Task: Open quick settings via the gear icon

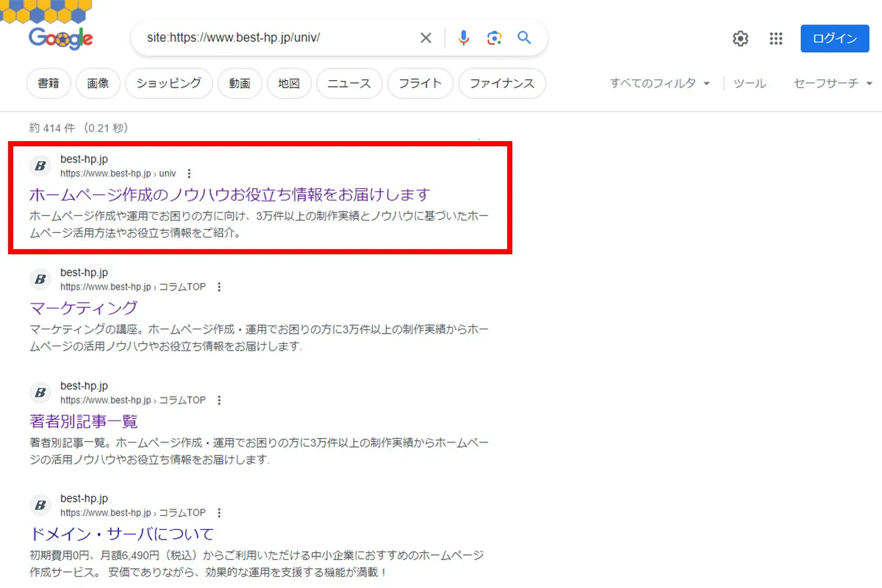Action: pos(740,37)
